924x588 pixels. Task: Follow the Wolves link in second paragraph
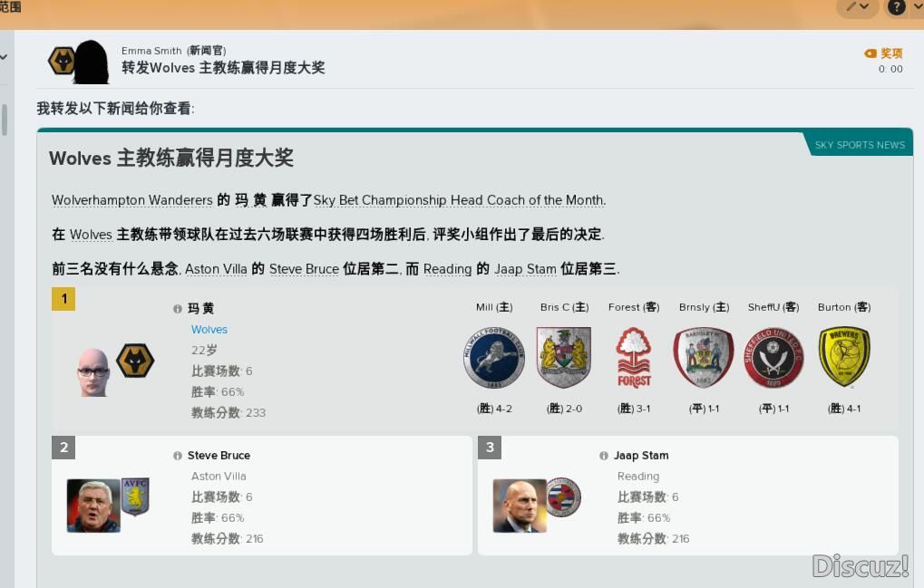click(x=91, y=235)
